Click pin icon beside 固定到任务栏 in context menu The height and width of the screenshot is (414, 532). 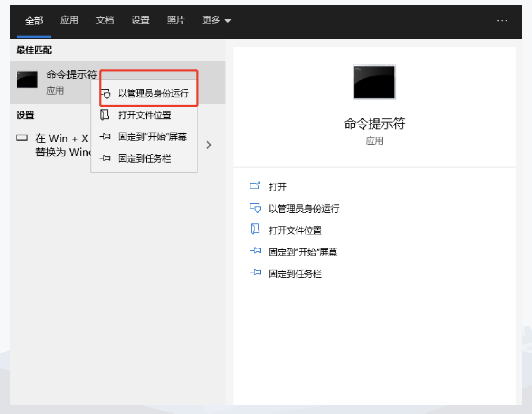105,158
